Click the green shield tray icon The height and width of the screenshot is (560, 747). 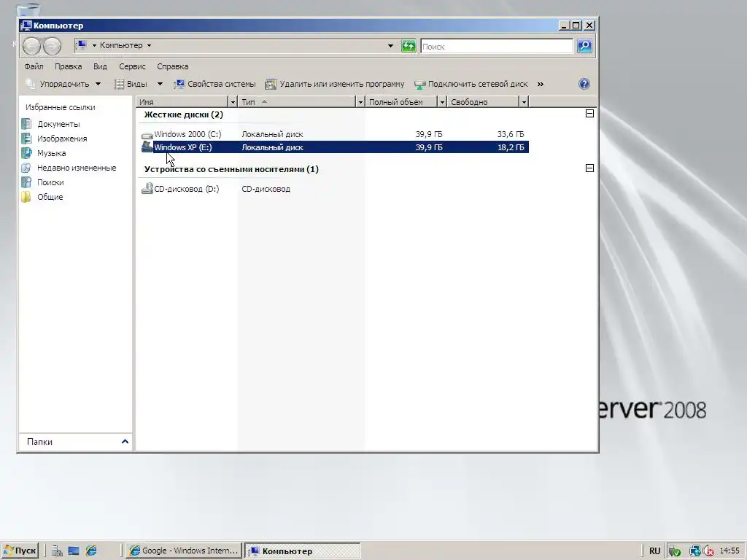[674, 551]
